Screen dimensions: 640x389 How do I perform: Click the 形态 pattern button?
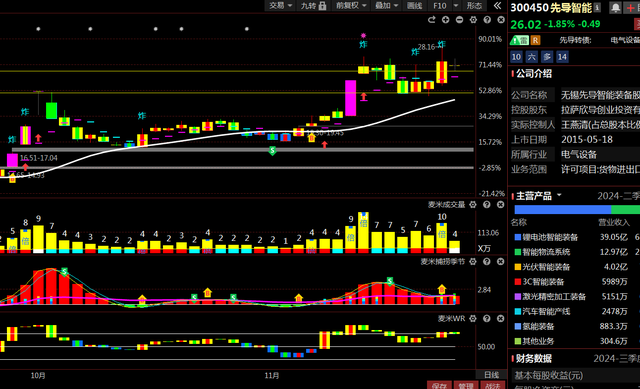click(x=474, y=5)
